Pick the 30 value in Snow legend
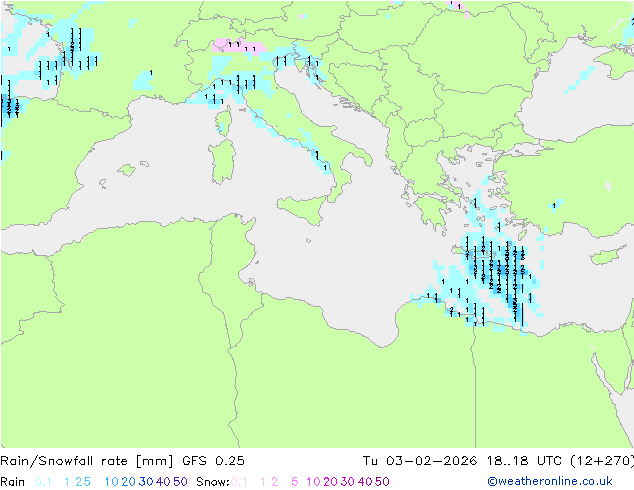This screenshot has width=634, height=490. pyautogui.click(x=348, y=482)
